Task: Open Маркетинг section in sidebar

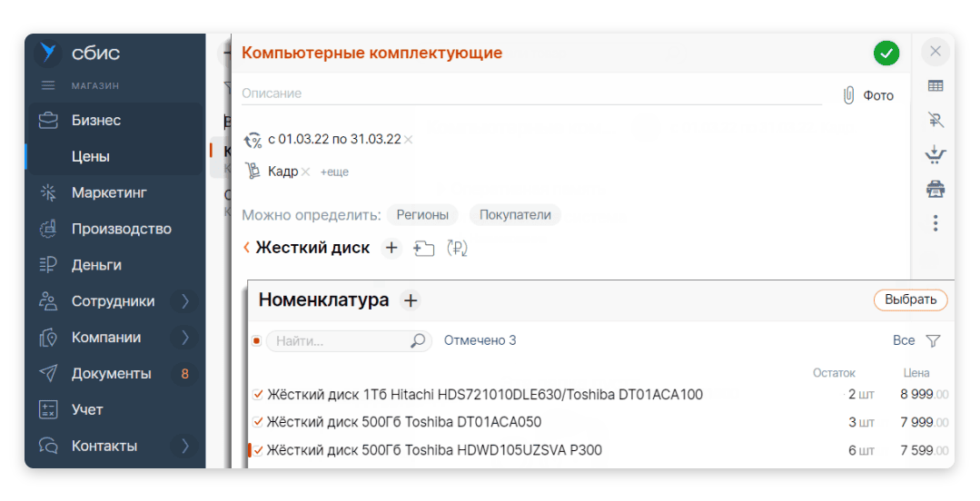Action: click(x=109, y=192)
